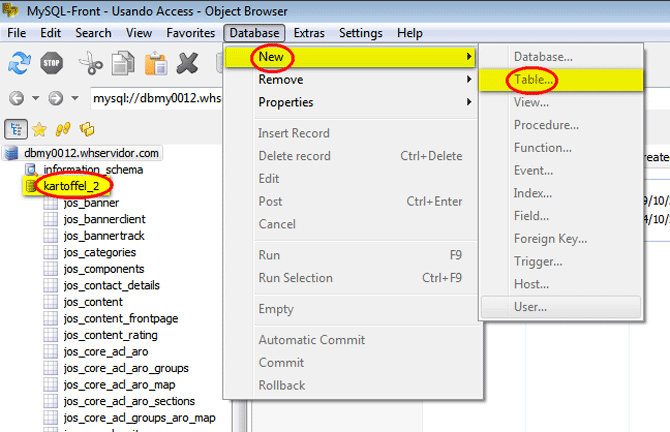The width and height of the screenshot is (670, 432).
Task: Click table icon beside jos_components
Action: (50, 269)
